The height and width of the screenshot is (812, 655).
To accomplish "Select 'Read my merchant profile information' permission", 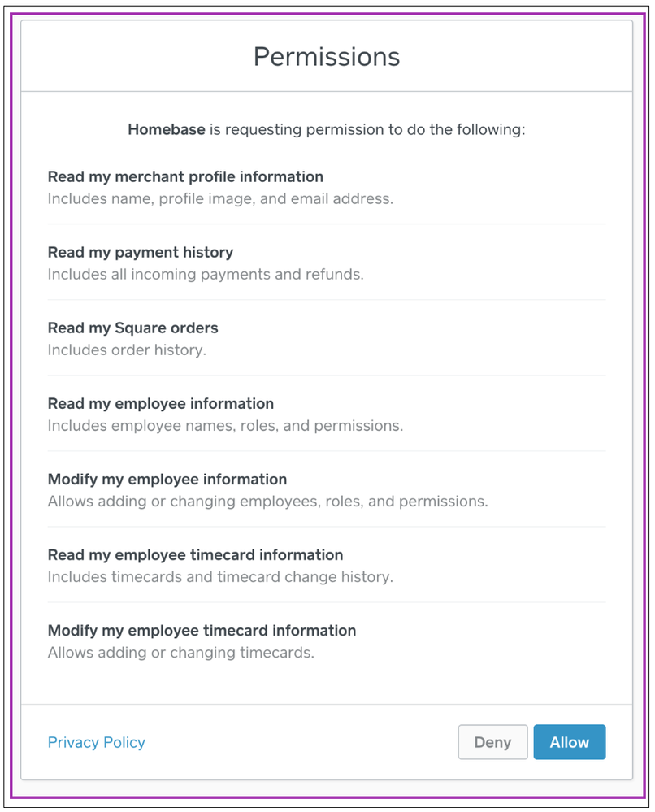I will pyautogui.click(x=184, y=176).
